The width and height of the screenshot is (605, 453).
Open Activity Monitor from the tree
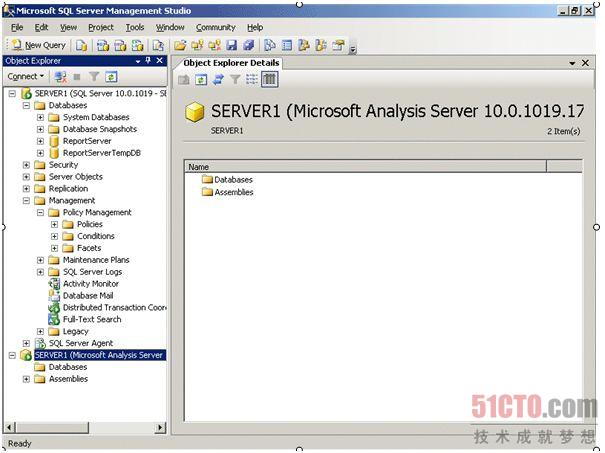pyautogui.click(x=90, y=284)
